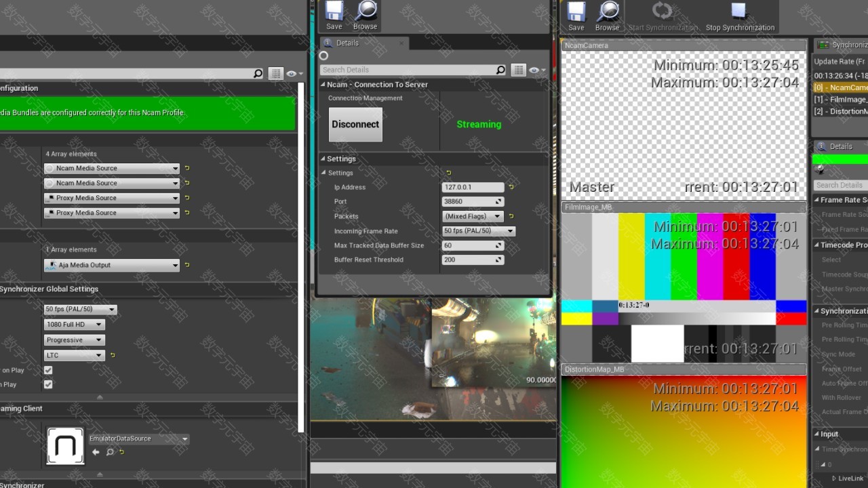Reset Ip Address value with yellow arrow

[x=511, y=187]
